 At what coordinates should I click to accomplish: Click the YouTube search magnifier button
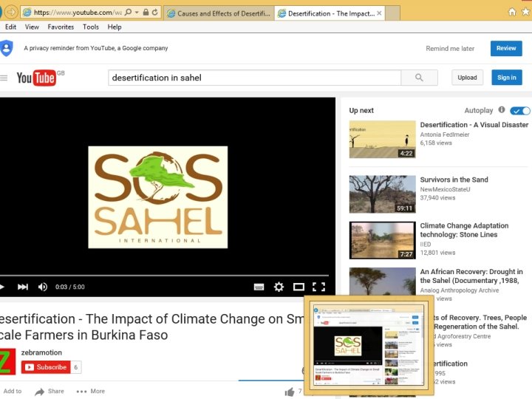pyautogui.click(x=419, y=78)
